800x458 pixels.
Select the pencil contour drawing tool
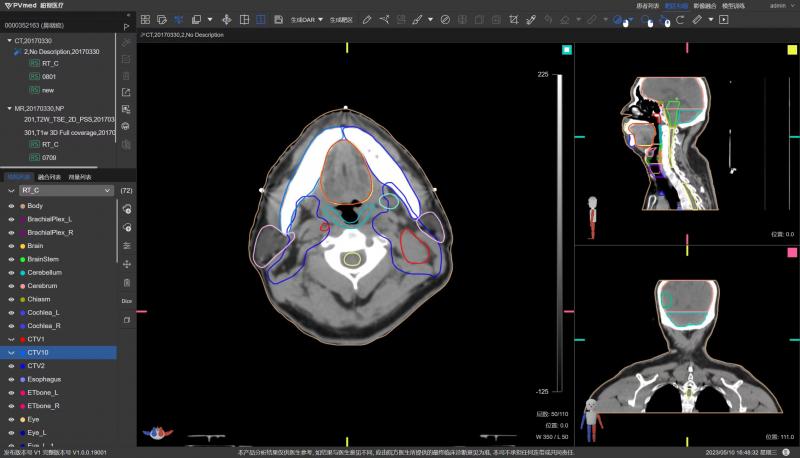(x=366, y=19)
